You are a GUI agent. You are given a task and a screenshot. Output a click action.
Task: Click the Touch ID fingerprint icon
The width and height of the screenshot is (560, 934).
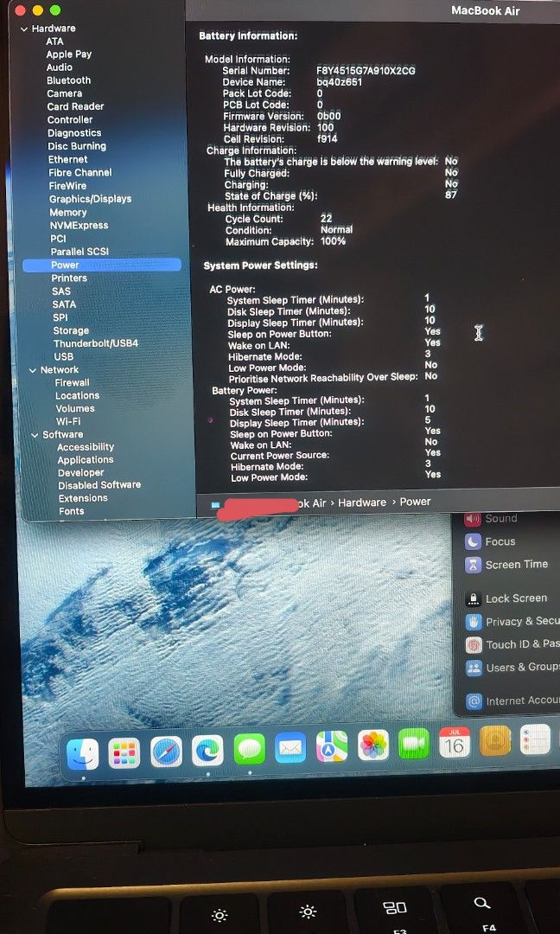pyautogui.click(x=474, y=644)
